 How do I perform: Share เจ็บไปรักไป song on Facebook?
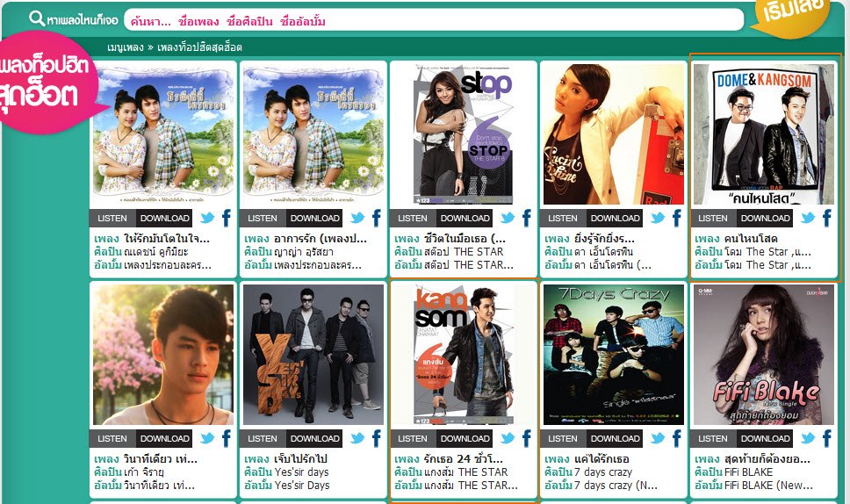click(376, 438)
